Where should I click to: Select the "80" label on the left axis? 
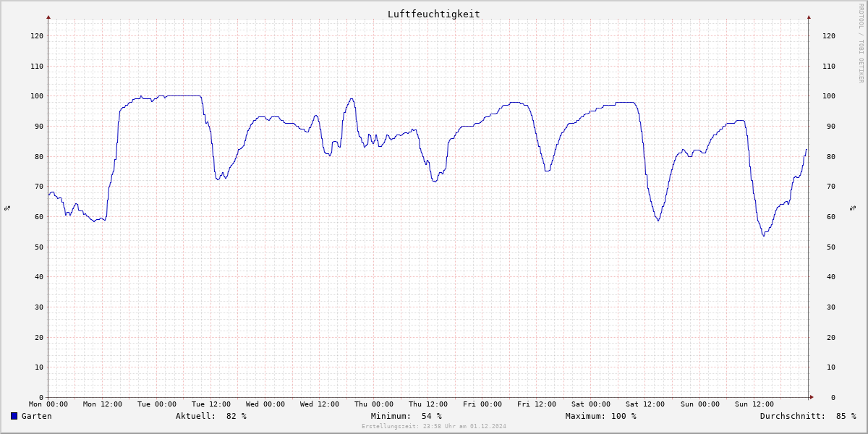tap(39, 157)
